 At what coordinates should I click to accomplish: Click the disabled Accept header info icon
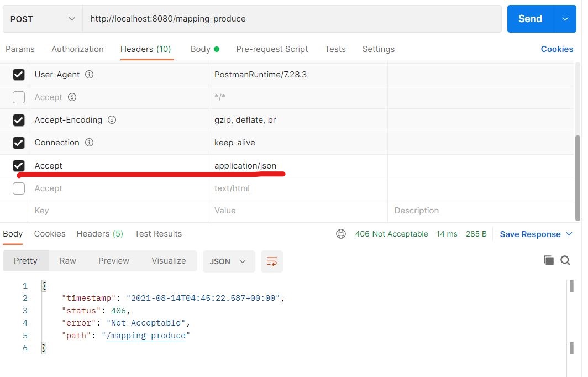[x=72, y=97]
